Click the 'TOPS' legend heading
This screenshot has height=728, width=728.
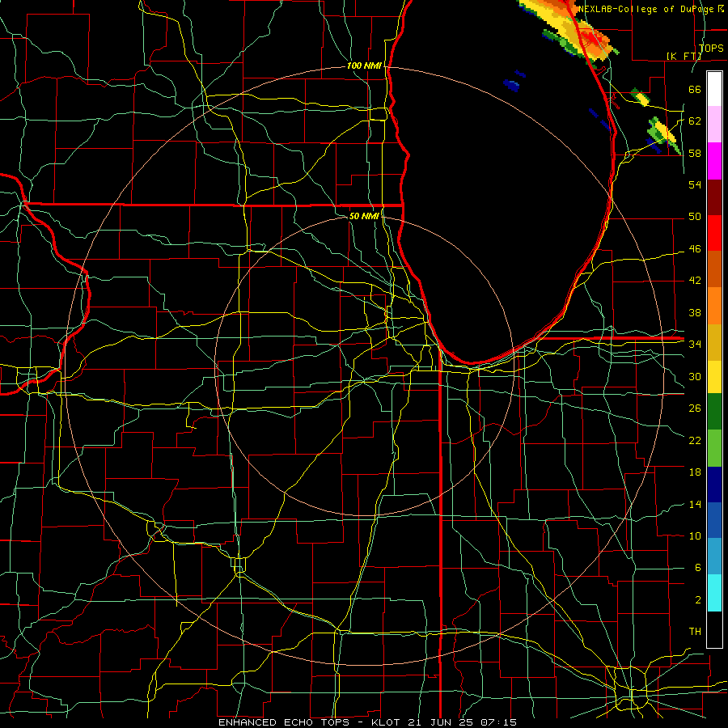pos(711,49)
